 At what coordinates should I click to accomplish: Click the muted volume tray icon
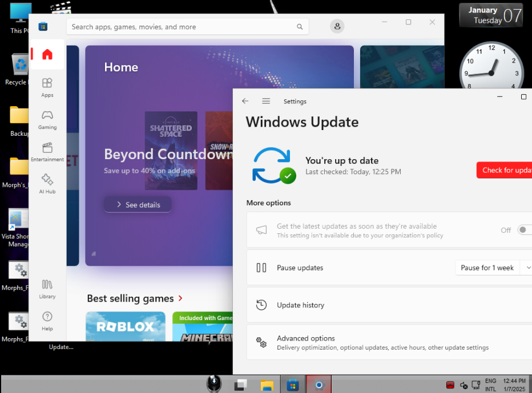(x=464, y=385)
